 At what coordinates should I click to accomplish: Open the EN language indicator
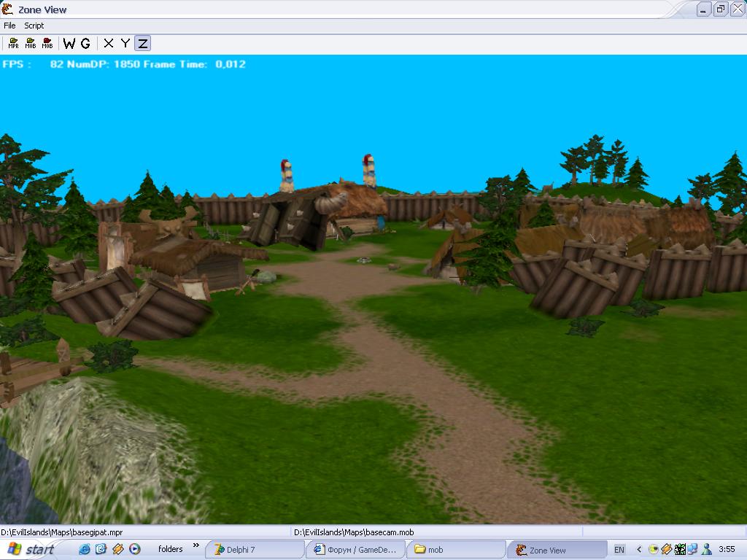coord(619,550)
